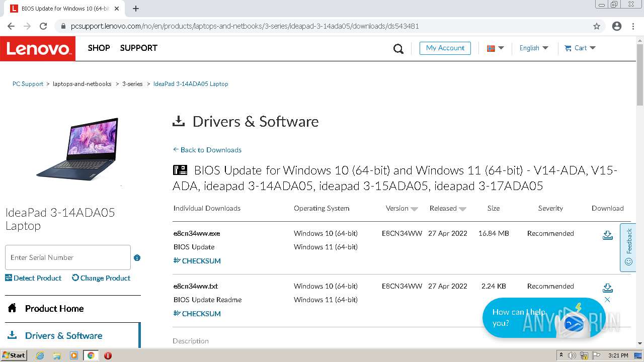The width and height of the screenshot is (644, 362).
Task: Click IdeaPad 3-14ADA05 Laptop breadcrumb
Action: (x=191, y=84)
